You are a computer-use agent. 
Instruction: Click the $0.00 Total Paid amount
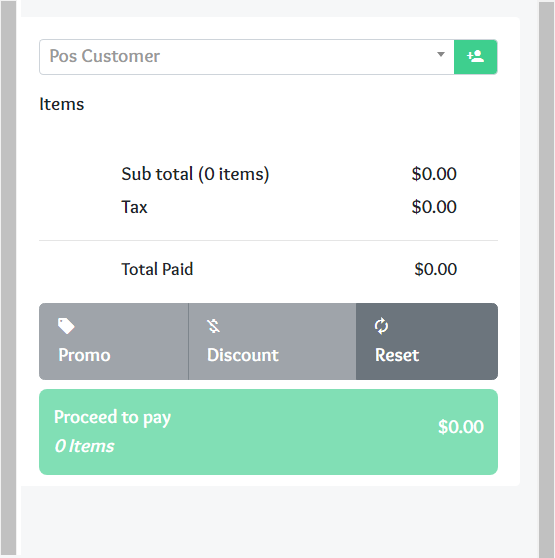[x=435, y=269]
